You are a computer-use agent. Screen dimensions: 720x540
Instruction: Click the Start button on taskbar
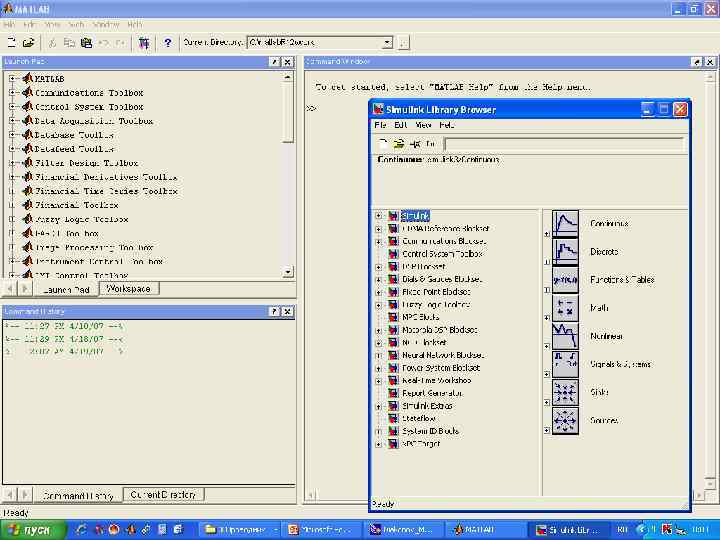[30, 529]
